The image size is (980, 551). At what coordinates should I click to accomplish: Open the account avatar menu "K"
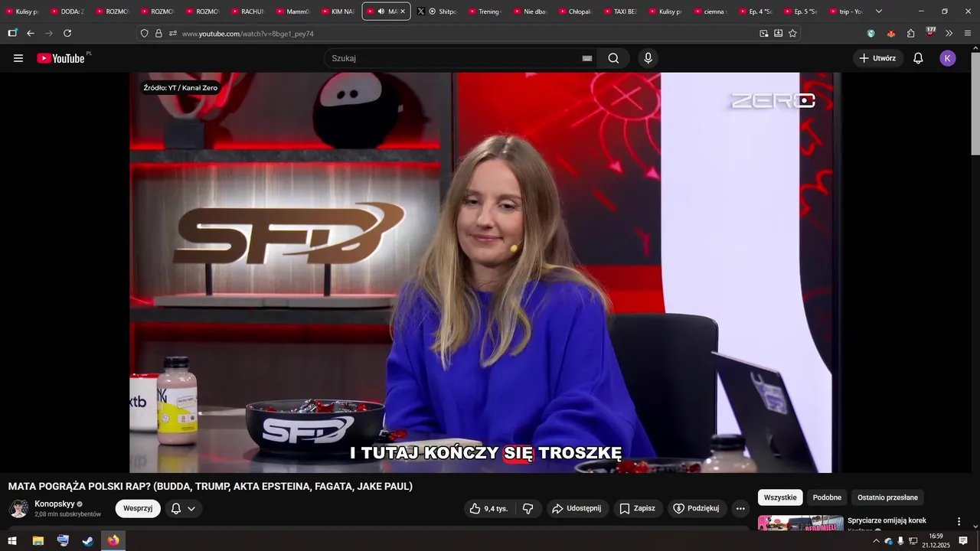948,58
